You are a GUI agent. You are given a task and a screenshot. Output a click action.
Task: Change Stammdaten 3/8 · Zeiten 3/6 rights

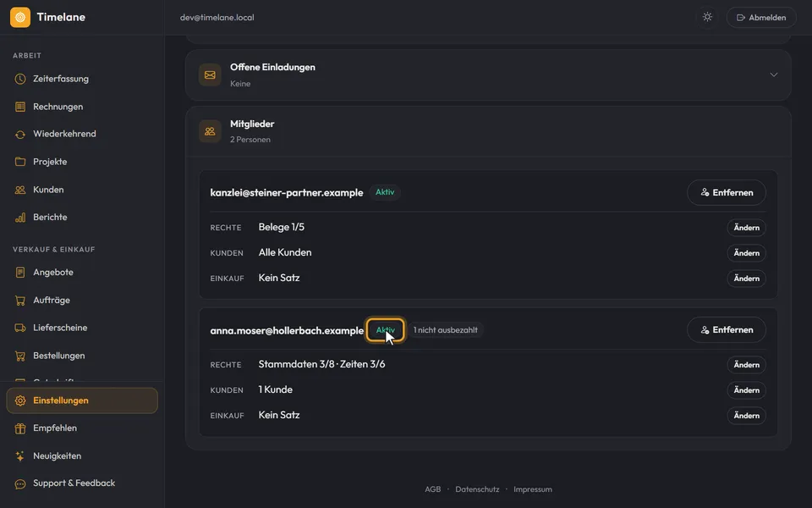(746, 365)
